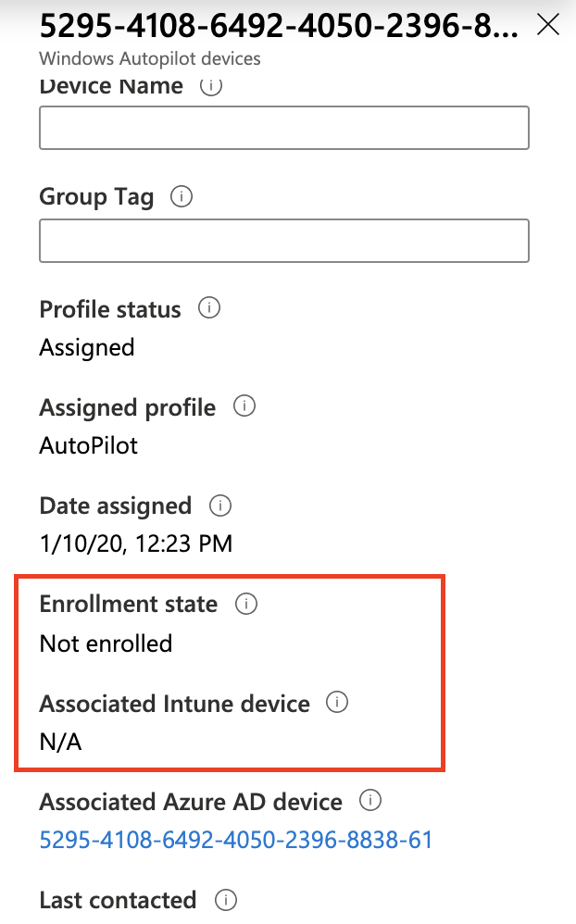Image resolution: width=576 pixels, height=924 pixels.
Task: Open the Enrollment state info icon
Action: 246,605
